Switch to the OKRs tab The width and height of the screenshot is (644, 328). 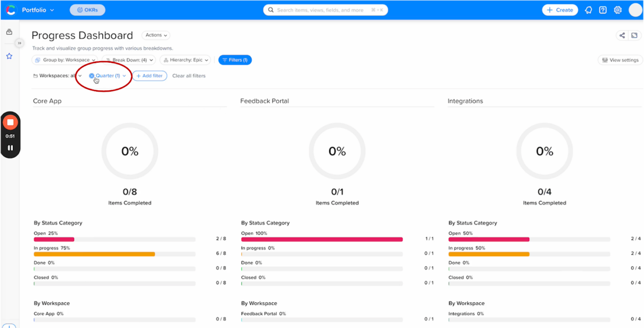[x=87, y=10]
